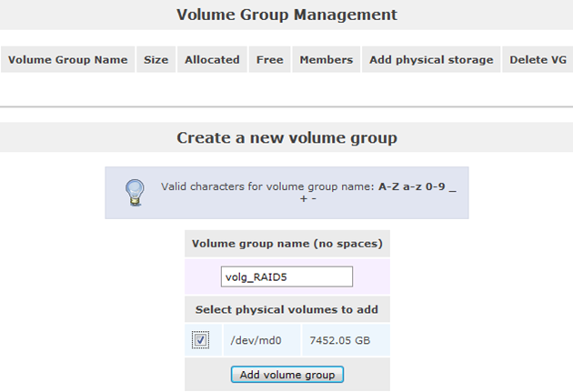Image resolution: width=573 pixels, height=392 pixels.
Task: Select the Free column header
Action: [x=269, y=60]
